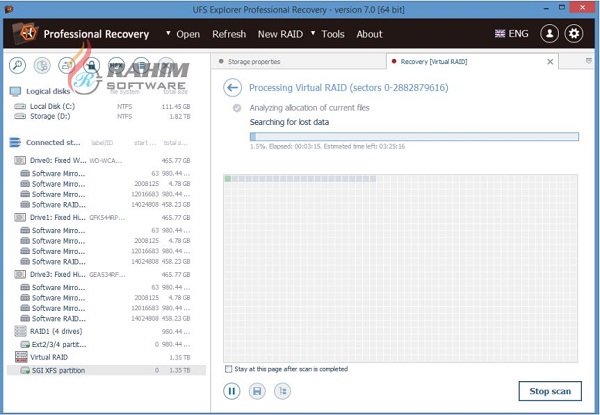The image size is (600, 415).
Task: Click the SGI XFS partition icon
Action: [25, 370]
